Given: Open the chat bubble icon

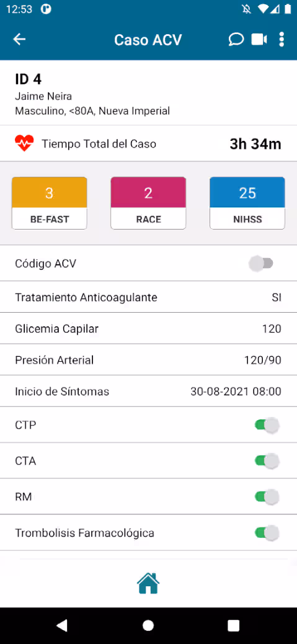Looking at the screenshot, I should pyautogui.click(x=236, y=40).
